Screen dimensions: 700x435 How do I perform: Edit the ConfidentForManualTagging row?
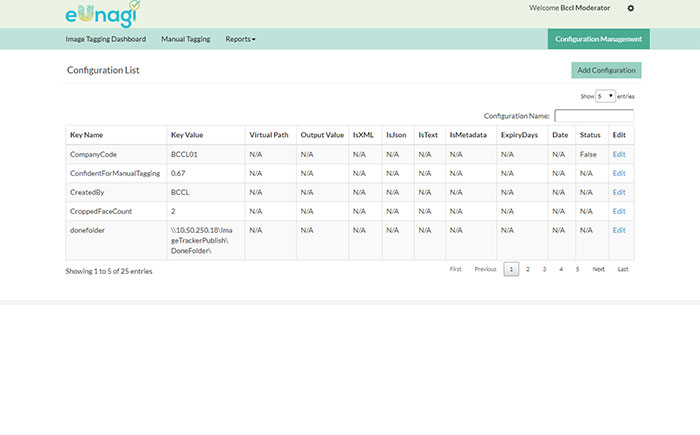(x=619, y=173)
